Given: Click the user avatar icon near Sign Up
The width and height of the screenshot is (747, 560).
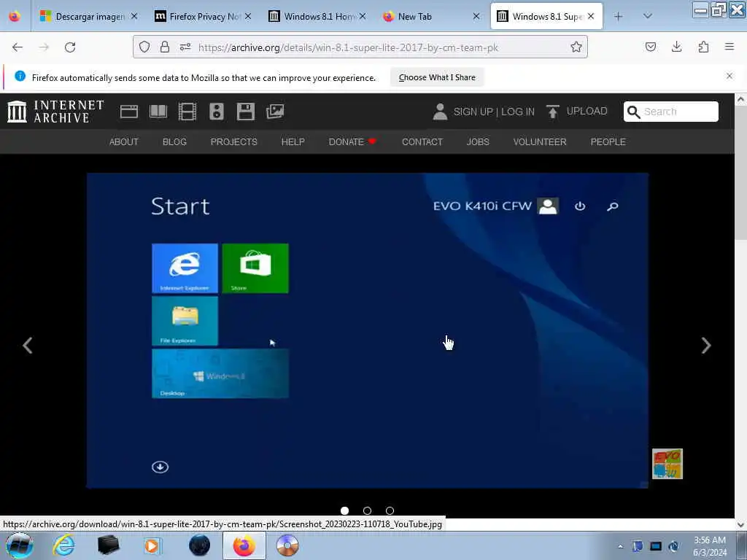Looking at the screenshot, I should (440, 112).
